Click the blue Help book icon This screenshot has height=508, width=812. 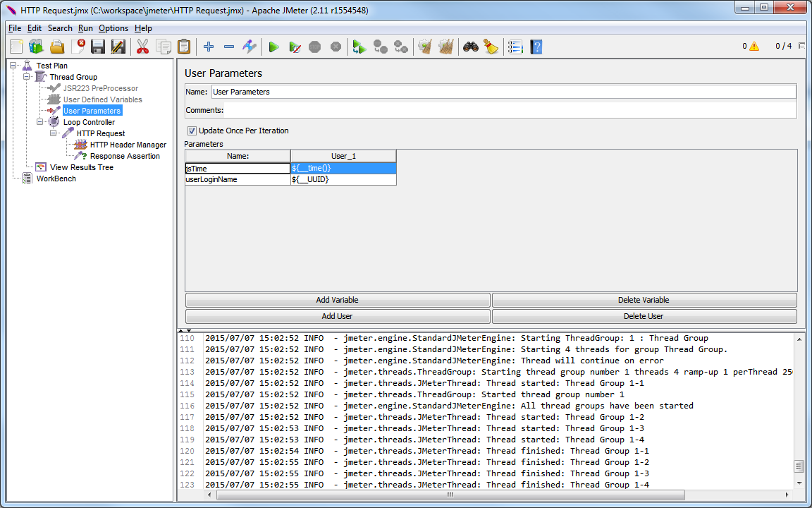(536, 47)
